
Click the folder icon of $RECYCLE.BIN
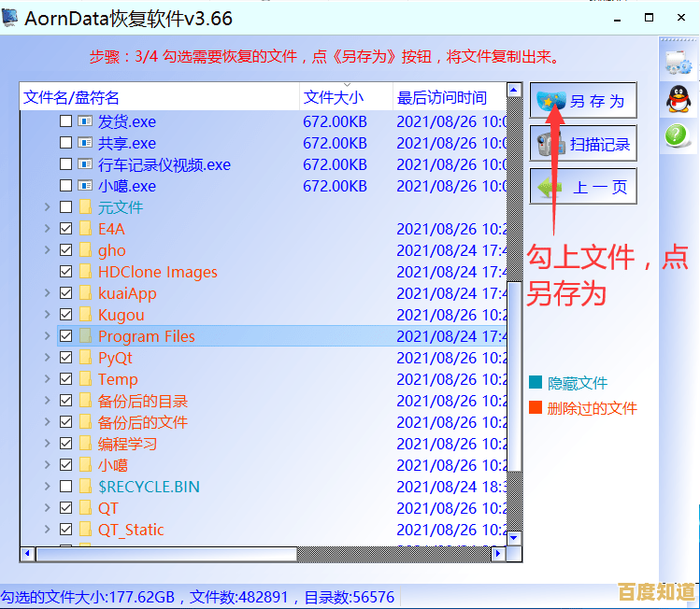coord(85,486)
